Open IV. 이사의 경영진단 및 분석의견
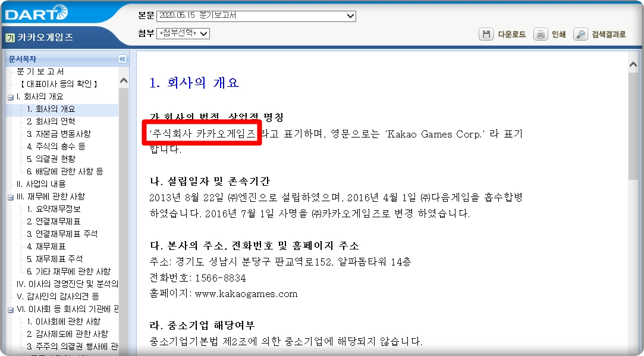 (x=67, y=283)
